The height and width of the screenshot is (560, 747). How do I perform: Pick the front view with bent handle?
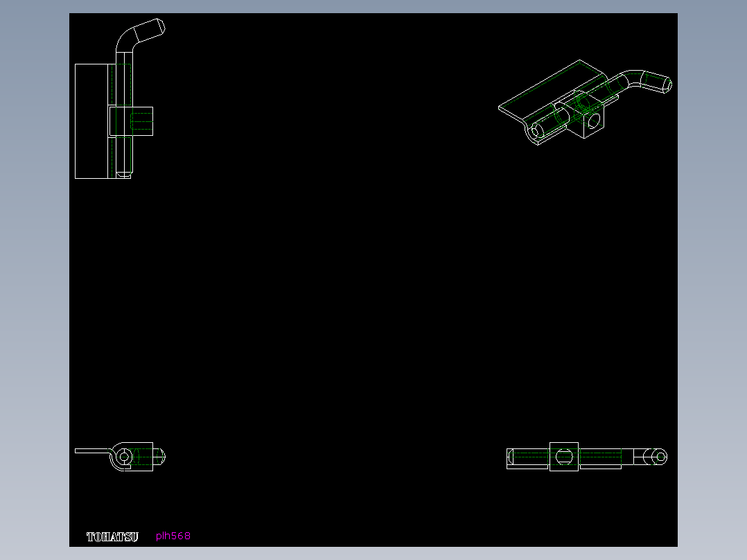[120, 98]
